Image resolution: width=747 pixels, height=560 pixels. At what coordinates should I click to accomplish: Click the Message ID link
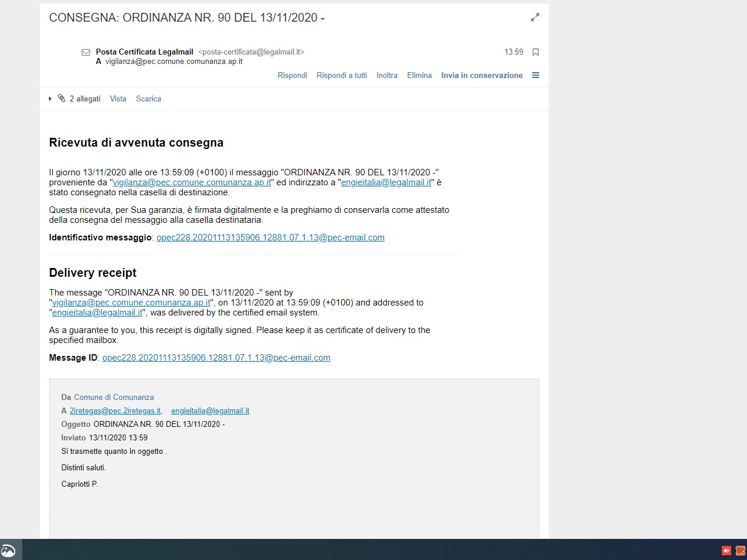pyautogui.click(x=216, y=358)
